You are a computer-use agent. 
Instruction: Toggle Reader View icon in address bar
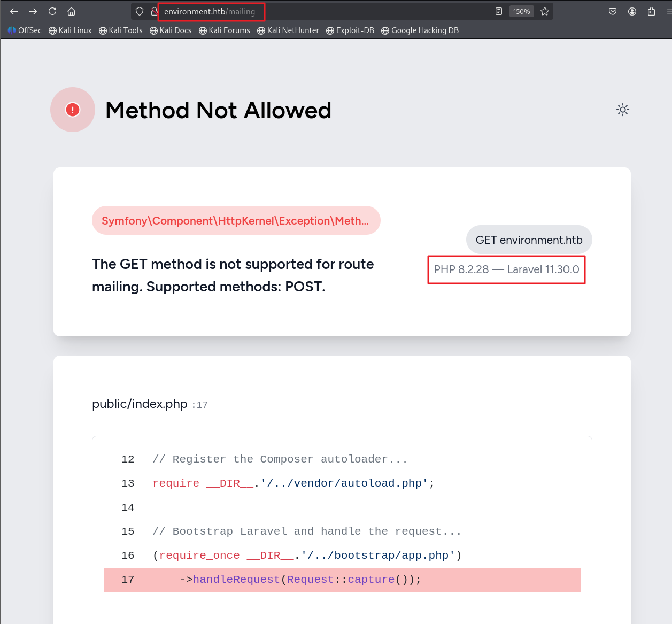(499, 11)
